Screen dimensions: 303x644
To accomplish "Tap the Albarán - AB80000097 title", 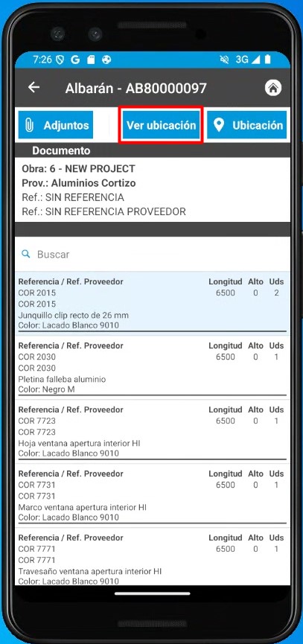I will [x=136, y=88].
